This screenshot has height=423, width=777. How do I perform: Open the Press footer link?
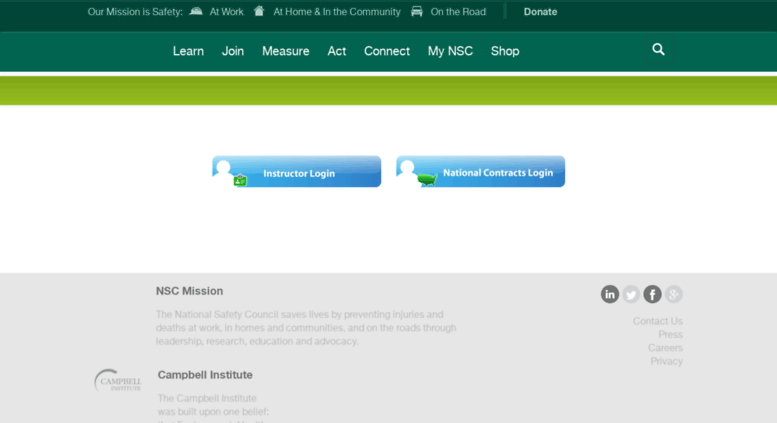(x=670, y=334)
